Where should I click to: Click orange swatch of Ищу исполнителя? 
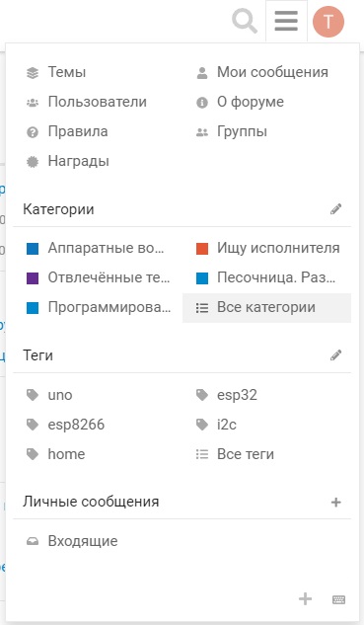[x=202, y=249]
